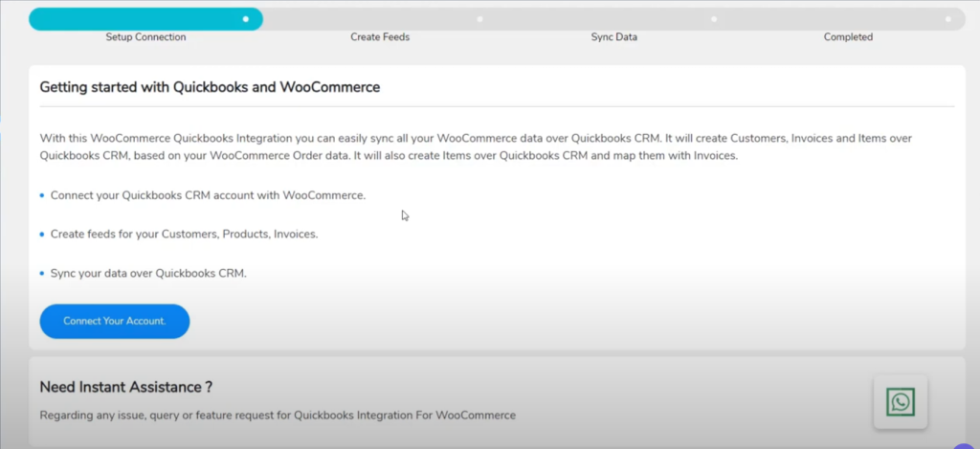Click the Completed progress dot
This screenshot has height=449, width=980.
click(948, 19)
